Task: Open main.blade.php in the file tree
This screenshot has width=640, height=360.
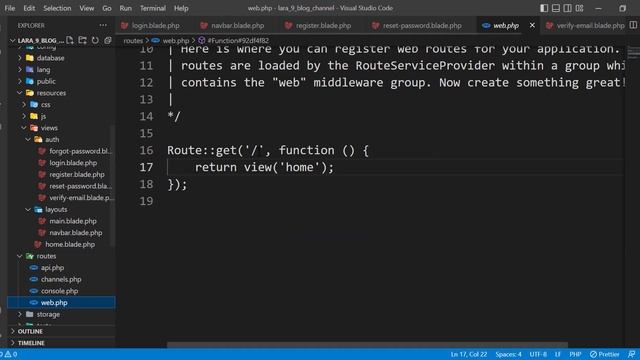Action: click(x=68, y=221)
